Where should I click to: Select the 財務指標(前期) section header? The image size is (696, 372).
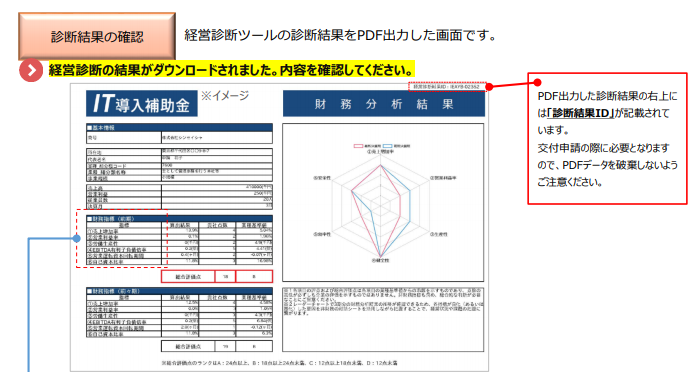click(179, 219)
